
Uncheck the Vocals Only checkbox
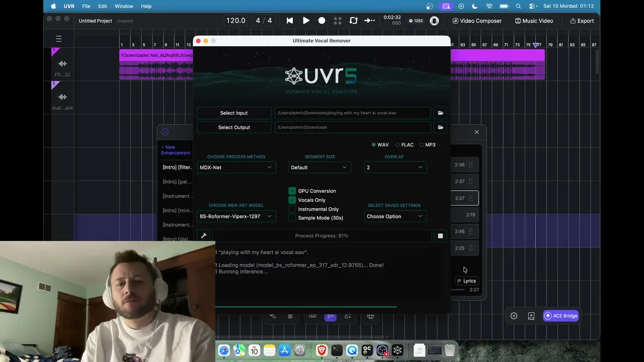pyautogui.click(x=292, y=200)
